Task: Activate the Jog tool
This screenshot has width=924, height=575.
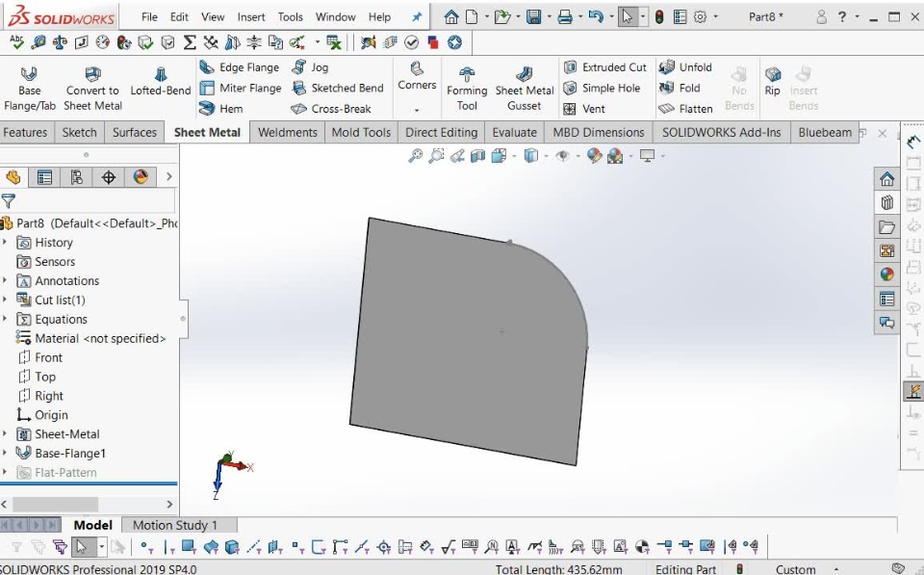Action: [311, 67]
